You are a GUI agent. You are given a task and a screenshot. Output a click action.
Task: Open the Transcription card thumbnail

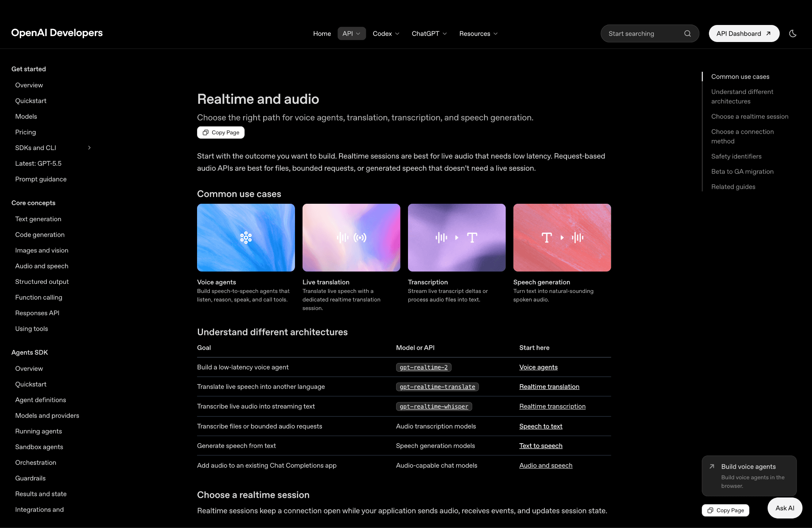[x=457, y=237]
